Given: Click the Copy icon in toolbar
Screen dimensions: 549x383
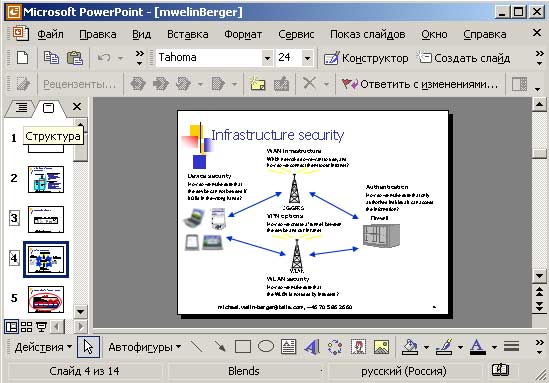Looking at the screenshot, I should [x=51, y=57].
